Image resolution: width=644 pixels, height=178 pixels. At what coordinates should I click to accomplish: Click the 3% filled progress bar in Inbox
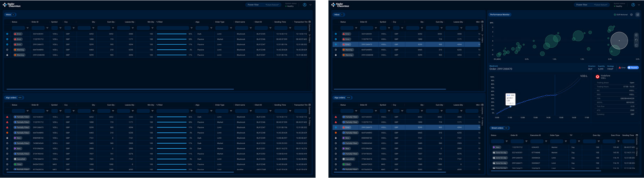coord(172,50)
